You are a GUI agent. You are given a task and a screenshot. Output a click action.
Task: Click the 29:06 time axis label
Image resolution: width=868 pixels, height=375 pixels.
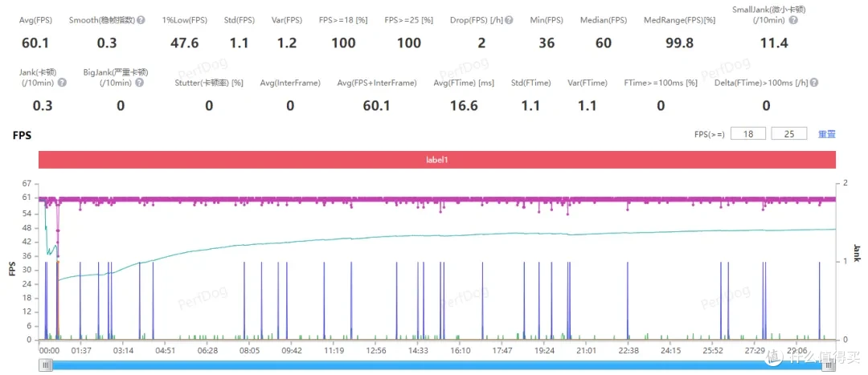pos(798,351)
